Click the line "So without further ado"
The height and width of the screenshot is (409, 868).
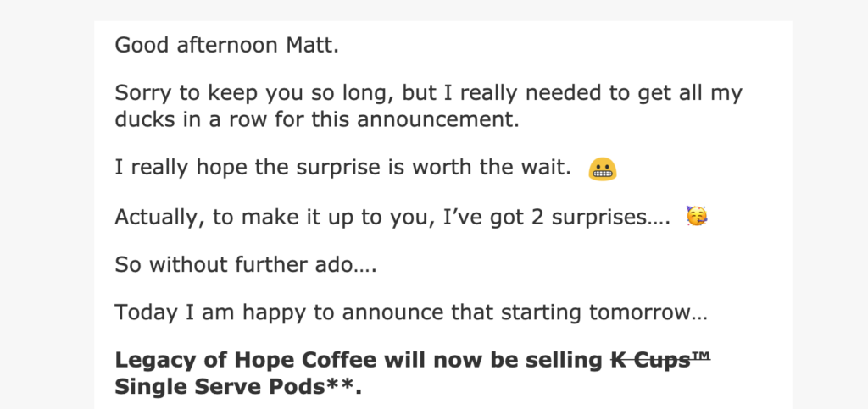(245, 265)
